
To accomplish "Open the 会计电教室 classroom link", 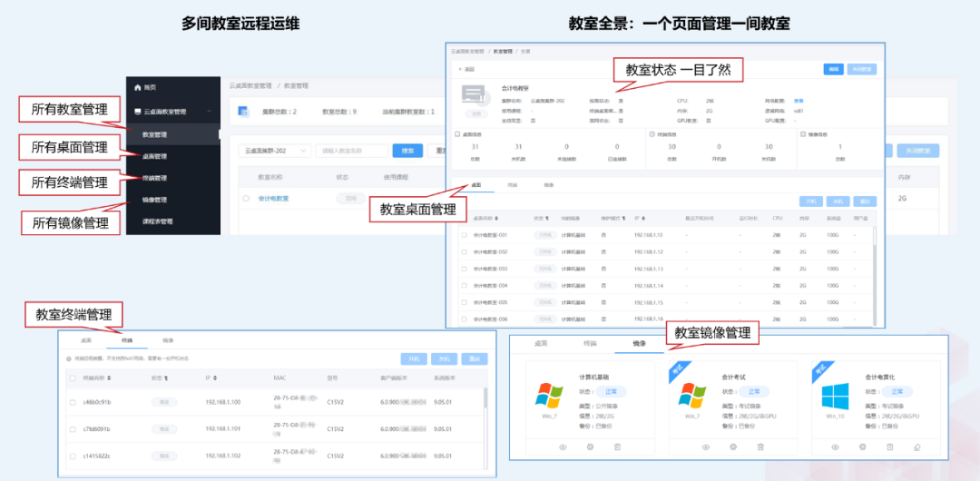I will click(x=274, y=198).
